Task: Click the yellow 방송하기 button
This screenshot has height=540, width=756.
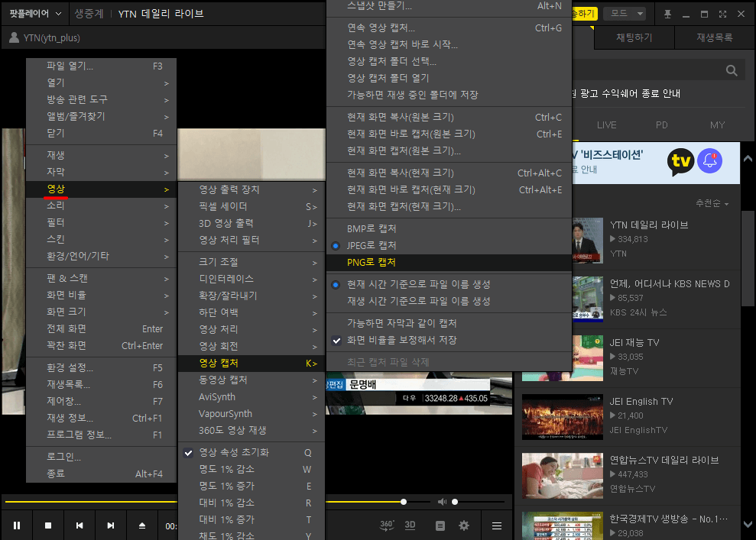Action: (583, 14)
